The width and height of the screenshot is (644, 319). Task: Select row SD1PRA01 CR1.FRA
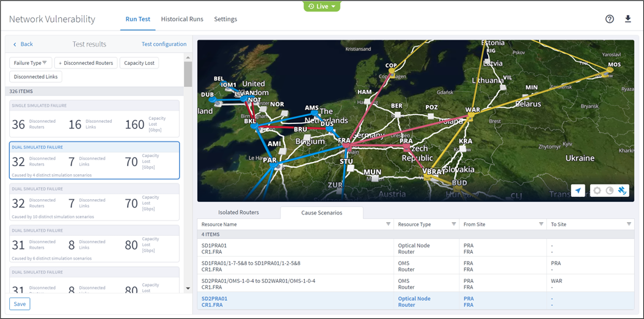(x=415, y=248)
